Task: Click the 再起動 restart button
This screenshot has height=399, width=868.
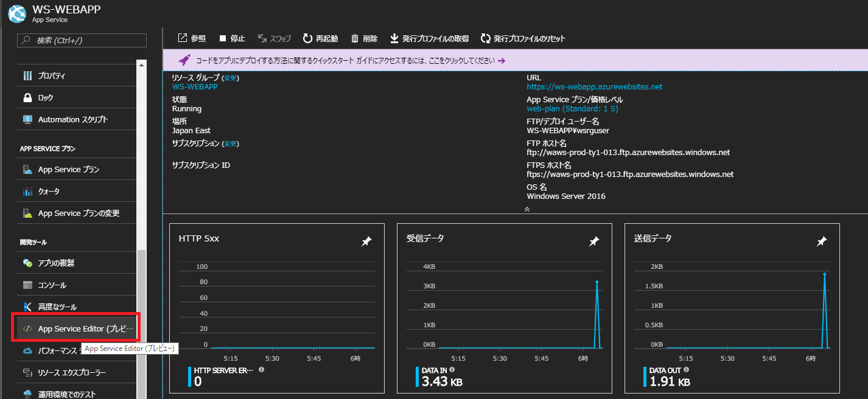Action: (x=320, y=38)
